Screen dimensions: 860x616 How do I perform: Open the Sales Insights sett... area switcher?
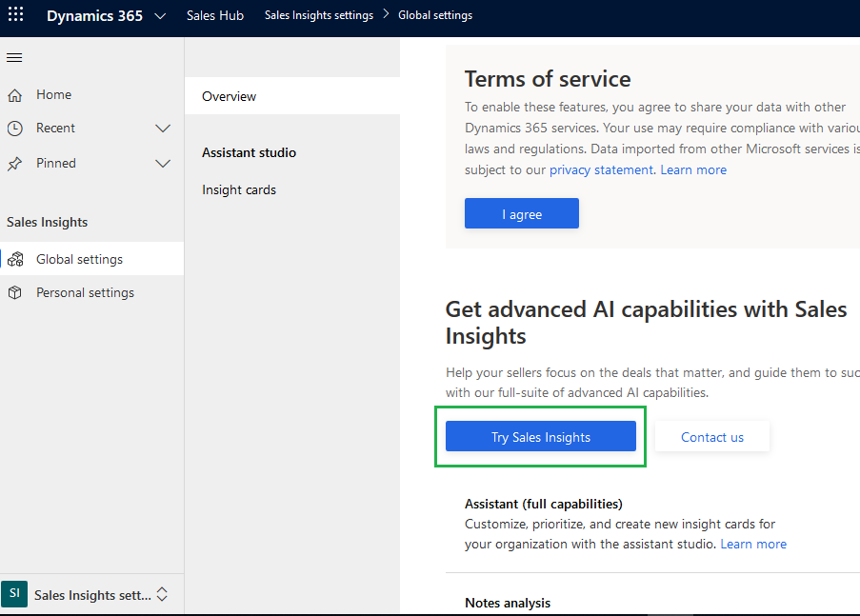click(91, 595)
